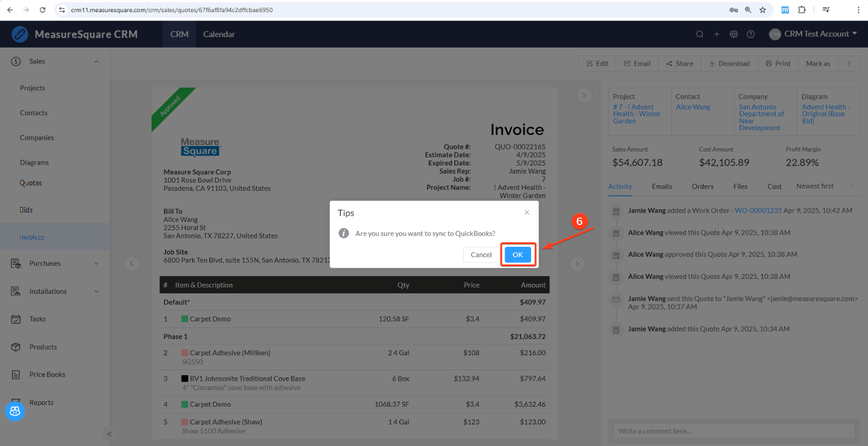Screen dimensions: 868x446
Task: Cancel the QuickBooks sync dialog
Action: pyautogui.click(x=481, y=255)
